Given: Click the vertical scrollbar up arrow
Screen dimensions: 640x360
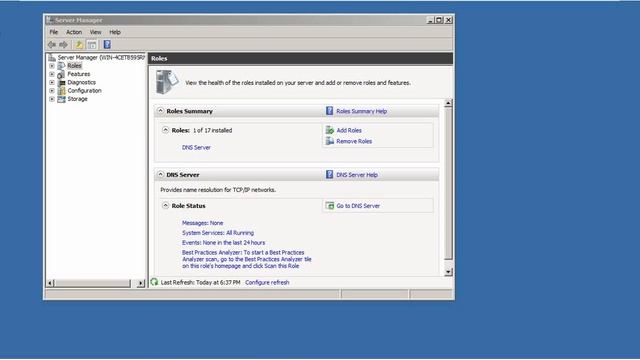Looking at the screenshot, I should pyautogui.click(x=448, y=103).
